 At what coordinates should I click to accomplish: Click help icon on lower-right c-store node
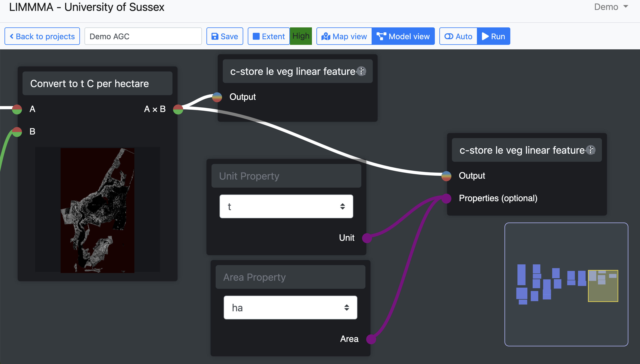pyautogui.click(x=590, y=150)
